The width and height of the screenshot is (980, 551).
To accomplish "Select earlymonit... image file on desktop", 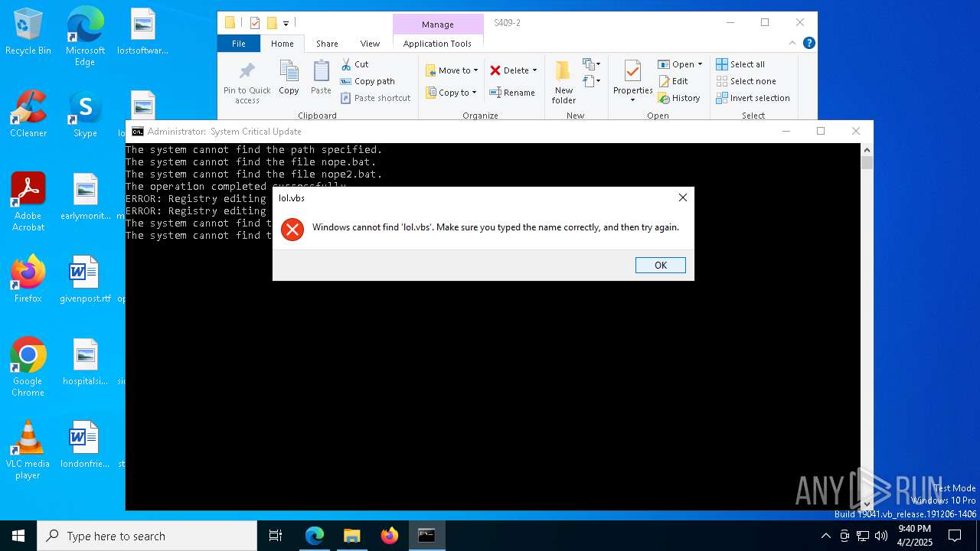I will [85, 197].
